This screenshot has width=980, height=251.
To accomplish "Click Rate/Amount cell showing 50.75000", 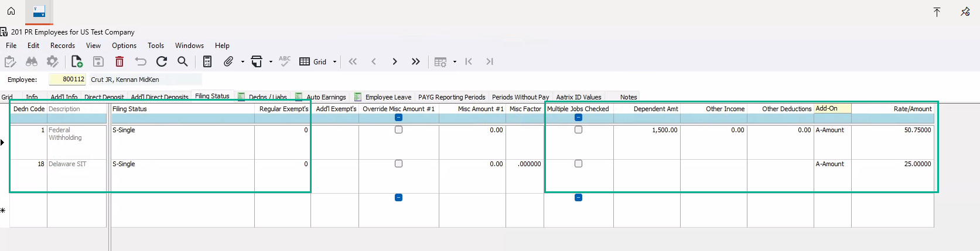I will (x=892, y=142).
